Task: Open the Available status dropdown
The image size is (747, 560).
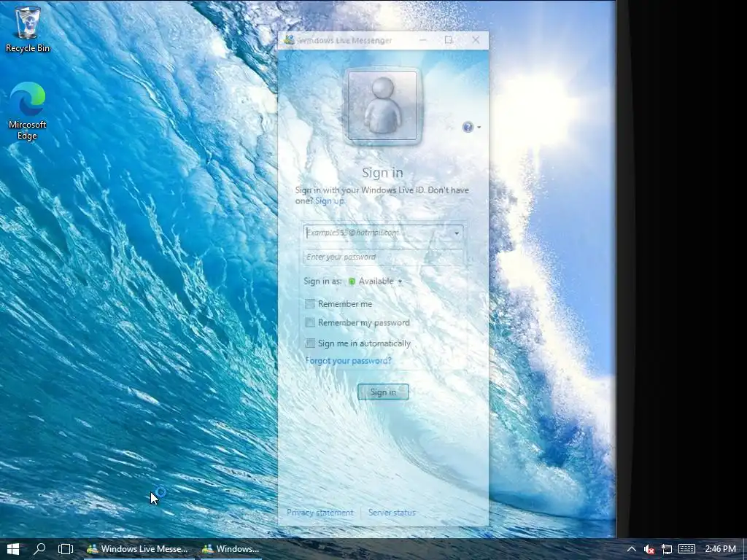Action: coord(380,281)
